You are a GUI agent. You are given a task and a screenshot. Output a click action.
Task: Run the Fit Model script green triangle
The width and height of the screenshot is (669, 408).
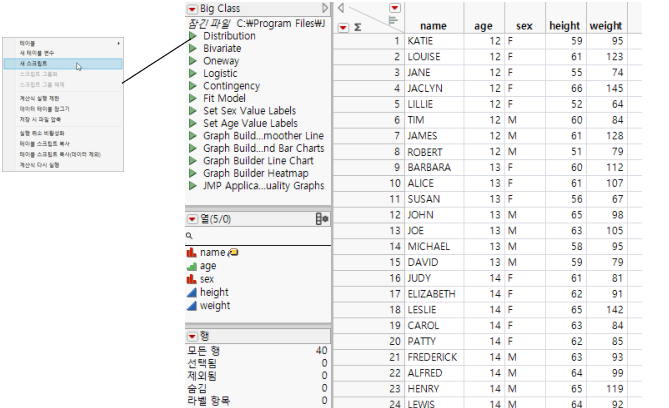tap(193, 98)
